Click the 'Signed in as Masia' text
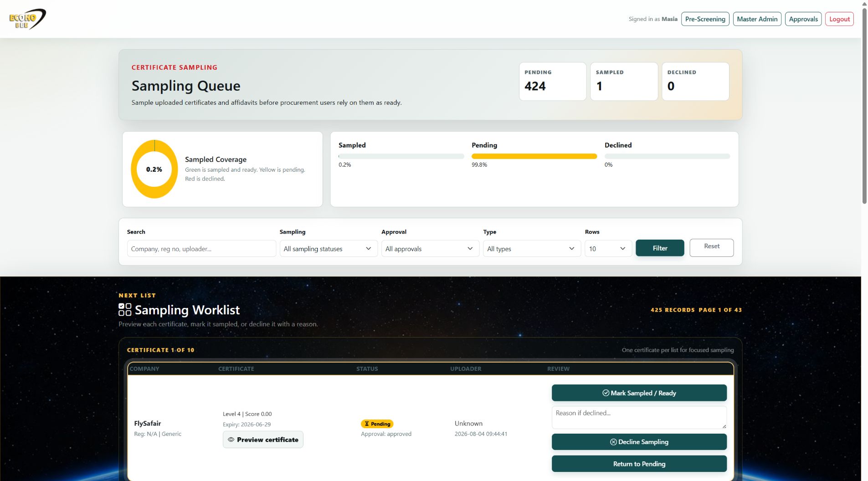This screenshot has width=868, height=481. pyautogui.click(x=653, y=19)
